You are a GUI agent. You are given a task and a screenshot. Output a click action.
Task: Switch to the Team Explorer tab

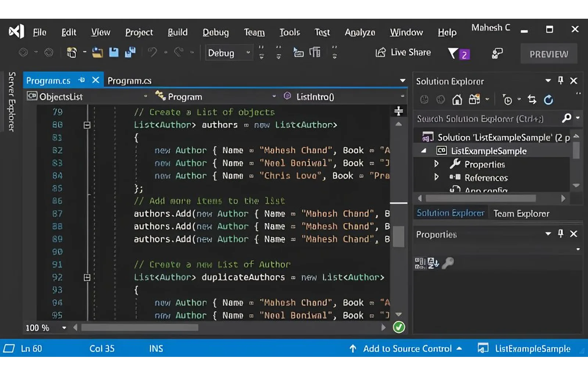point(521,213)
